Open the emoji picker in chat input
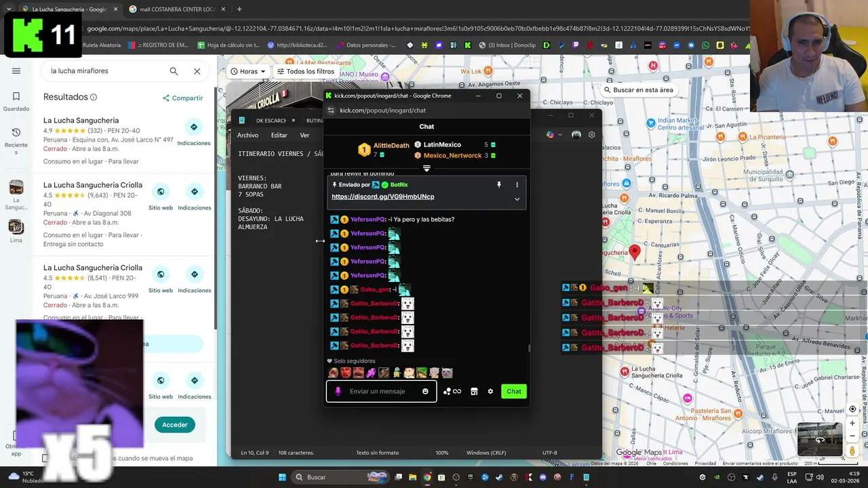 point(425,391)
